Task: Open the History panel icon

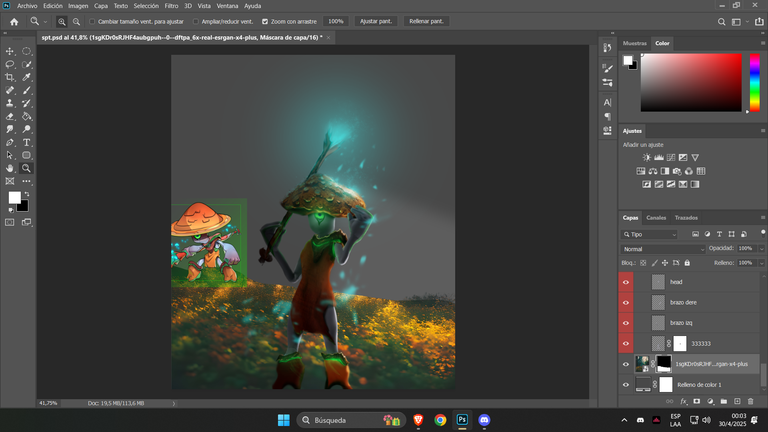Action: pos(607,48)
